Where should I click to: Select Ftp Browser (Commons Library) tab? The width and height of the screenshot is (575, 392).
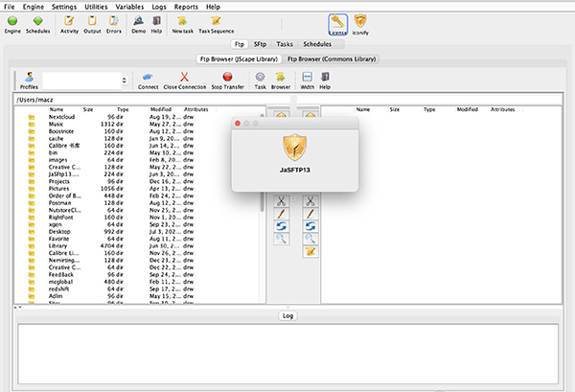(332, 59)
